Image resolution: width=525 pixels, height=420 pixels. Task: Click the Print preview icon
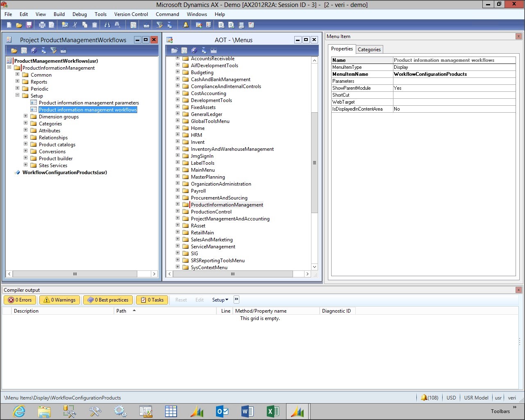coord(52,25)
